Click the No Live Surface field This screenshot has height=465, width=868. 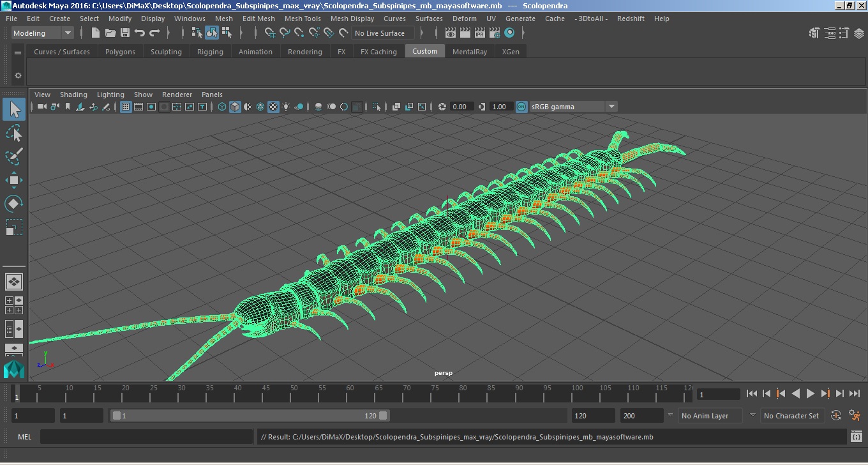pos(382,33)
